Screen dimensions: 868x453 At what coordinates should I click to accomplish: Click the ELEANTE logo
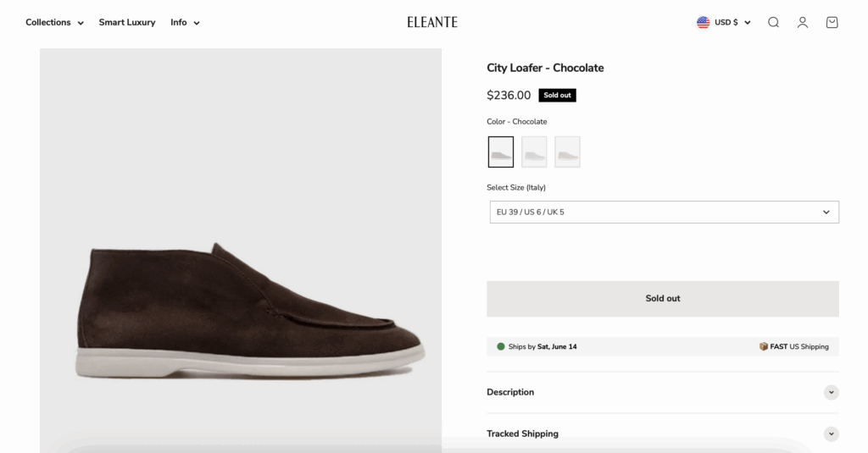432,23
